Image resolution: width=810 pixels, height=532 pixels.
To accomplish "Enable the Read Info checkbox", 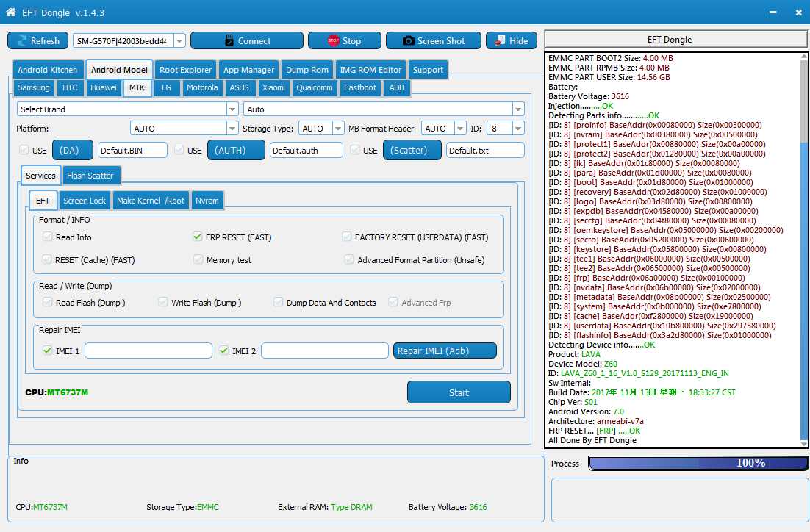I will tap(48, 237).
